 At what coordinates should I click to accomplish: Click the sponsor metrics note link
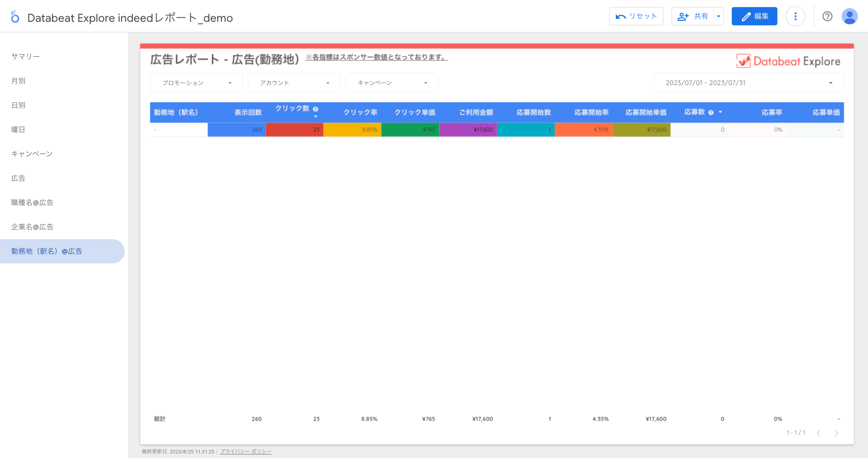tap(376, 57)
